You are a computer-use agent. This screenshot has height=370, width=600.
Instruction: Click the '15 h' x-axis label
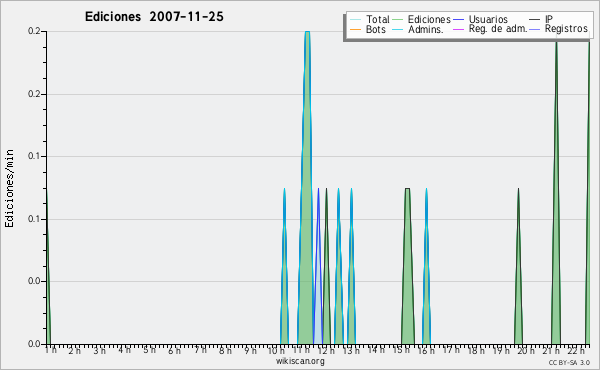click(x=401, y=350)
